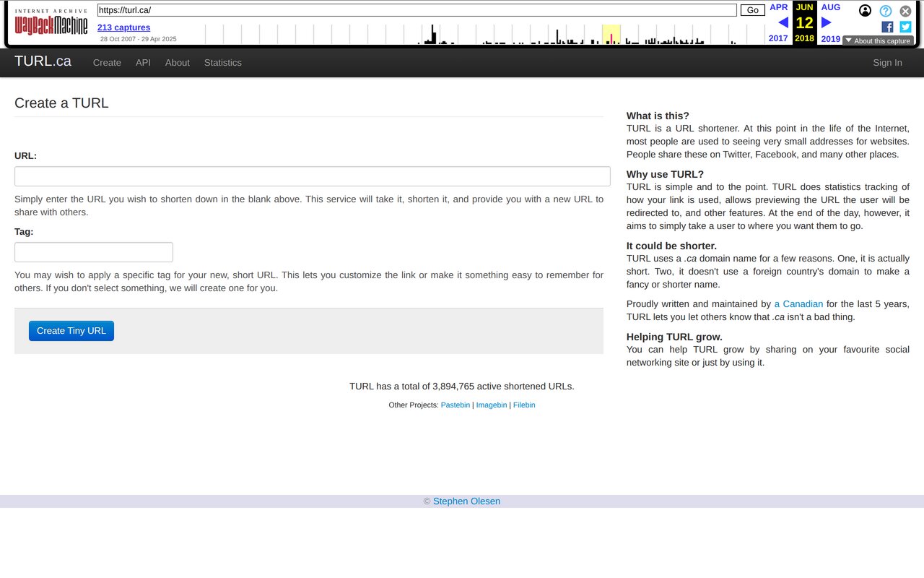View all 213 captures
This screenshot has height=578, width=924.
coord(123,27)
